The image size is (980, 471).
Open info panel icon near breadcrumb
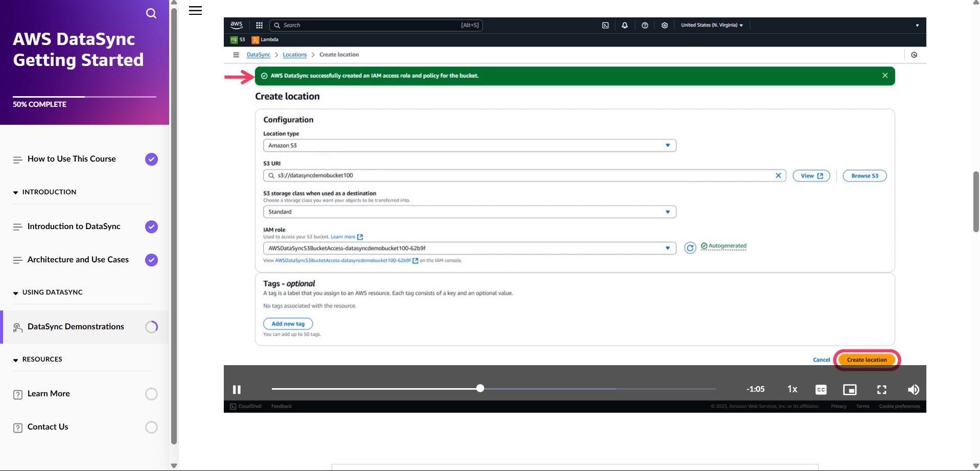point(914,55)
